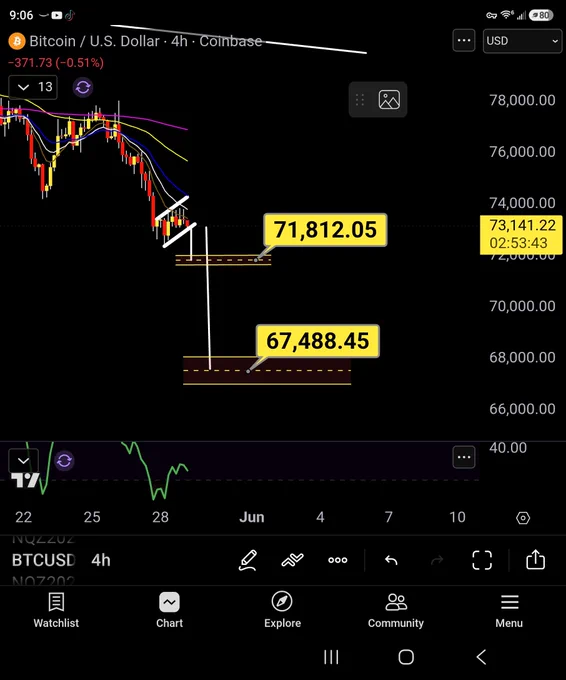Open the BTCUSD symbol selector

click(x=43, y=560)
